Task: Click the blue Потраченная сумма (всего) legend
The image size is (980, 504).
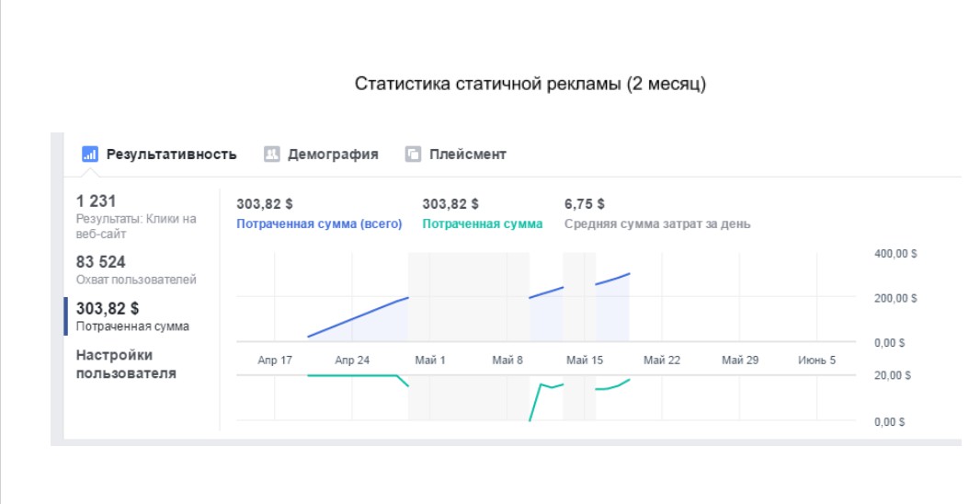Action: click(x=319, y=223)
